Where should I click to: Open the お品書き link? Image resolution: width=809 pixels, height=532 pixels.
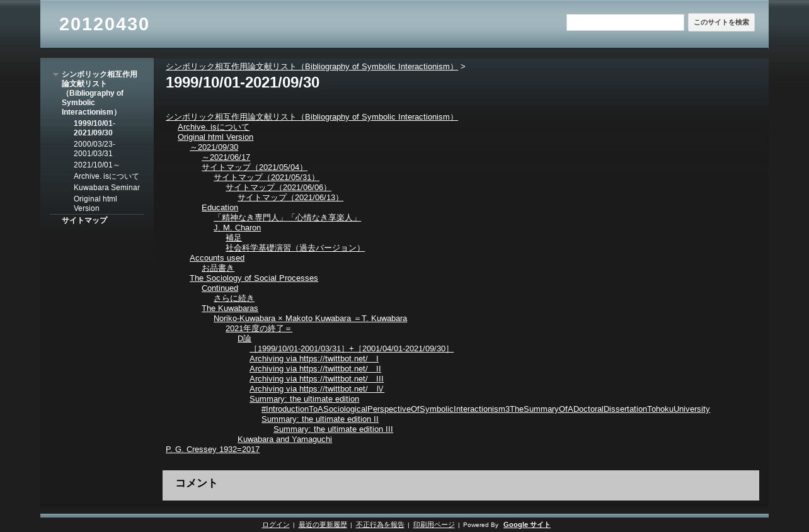(x=218, y=268)
